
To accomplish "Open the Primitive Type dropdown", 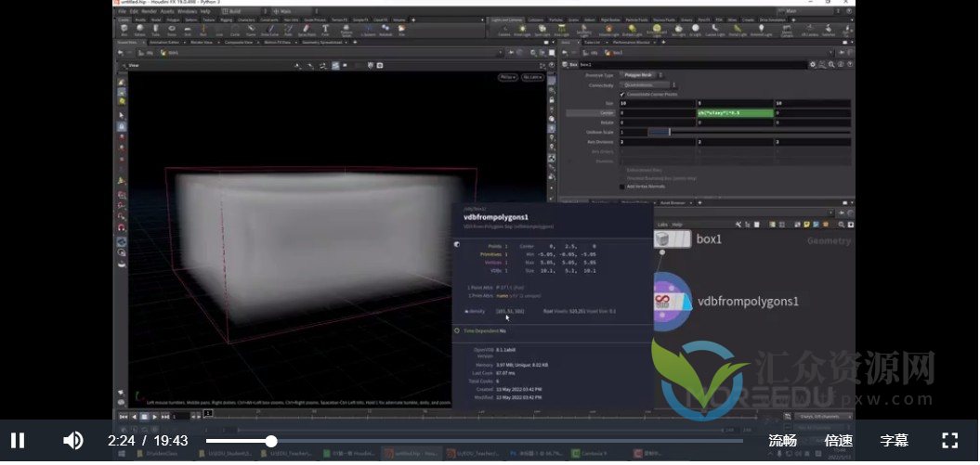I will pos(641,75).
